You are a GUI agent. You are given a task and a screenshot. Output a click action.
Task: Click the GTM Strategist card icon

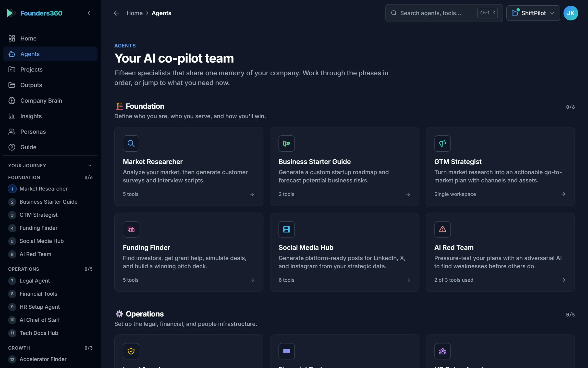442,144
